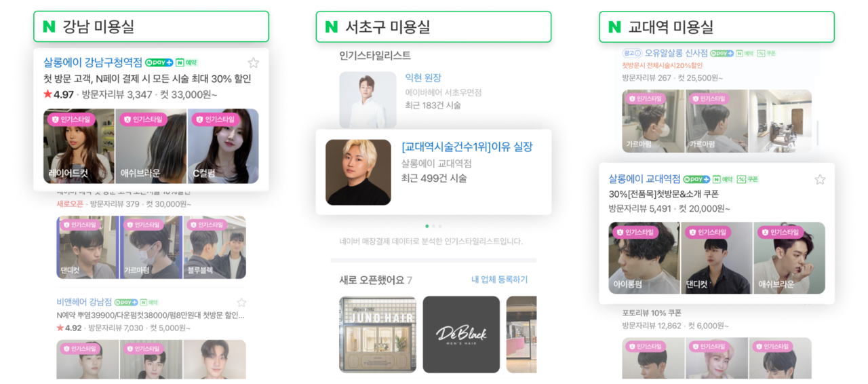Viewport: 868px width, 384px height.
Task: Select the 아이롱펌 style thumbnail
Action: click(x=644, y=258)
